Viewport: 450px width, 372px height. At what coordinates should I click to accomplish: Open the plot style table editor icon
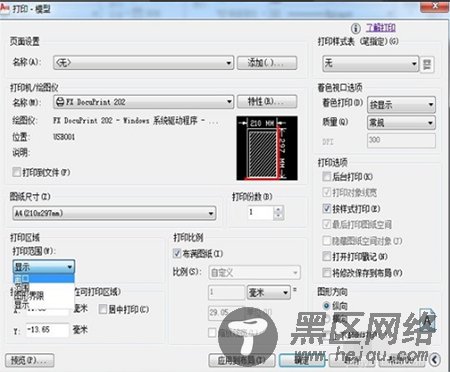[427, 64]
